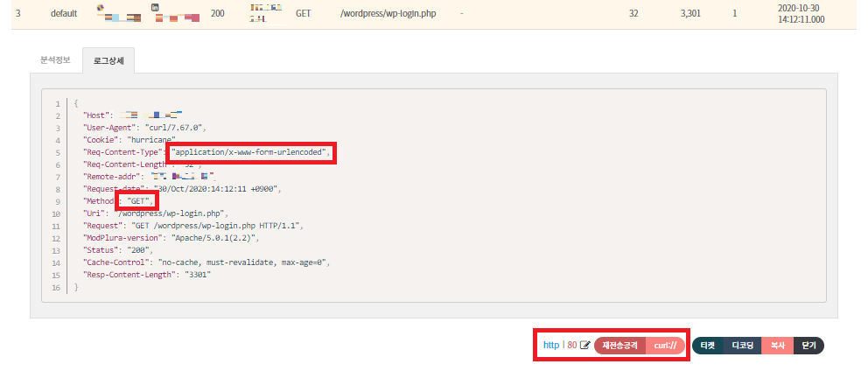Click the small square icon above the blurred address

click(156, 7)
